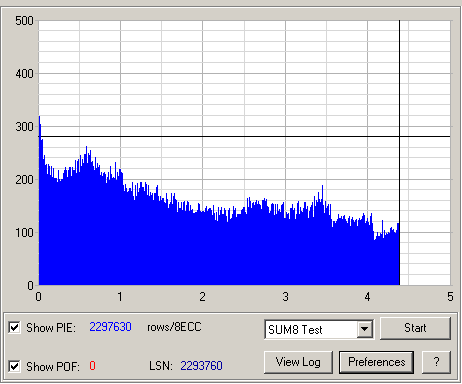Click the Start button
The width and height of the screenshot is (462, 384).
coord(415,328)
